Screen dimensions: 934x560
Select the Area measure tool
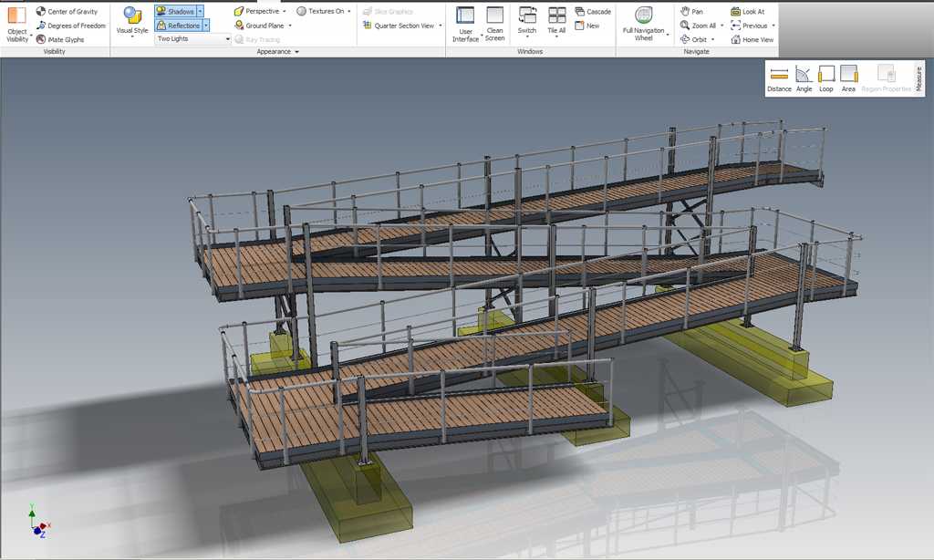coord(849,78)
